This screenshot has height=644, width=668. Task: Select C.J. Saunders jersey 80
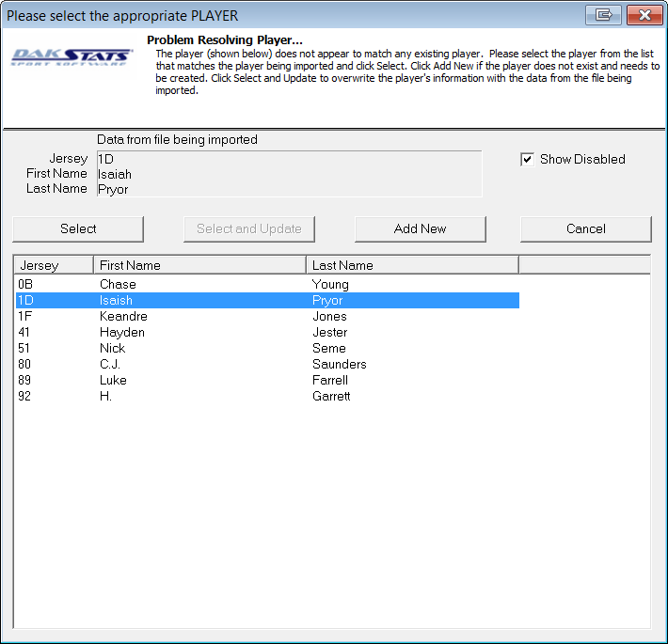click(x=110, y=365)
